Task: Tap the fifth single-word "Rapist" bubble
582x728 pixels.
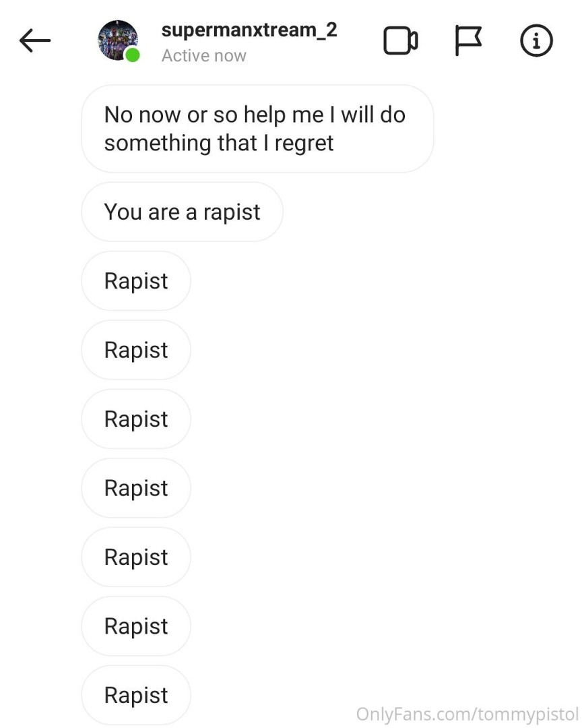Action: [x=136, y=557]
